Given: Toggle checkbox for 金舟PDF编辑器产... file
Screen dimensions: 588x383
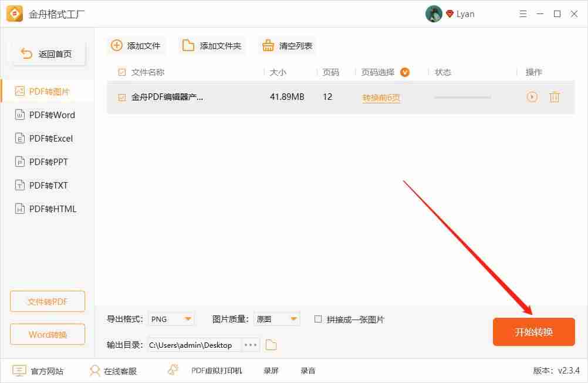Looking at the screenshot, I should [122, 98].
